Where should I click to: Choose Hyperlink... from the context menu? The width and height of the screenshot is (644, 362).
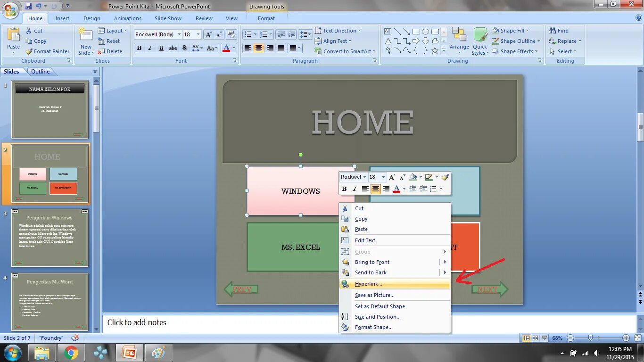pyautogui.click(x=395, y=284)
